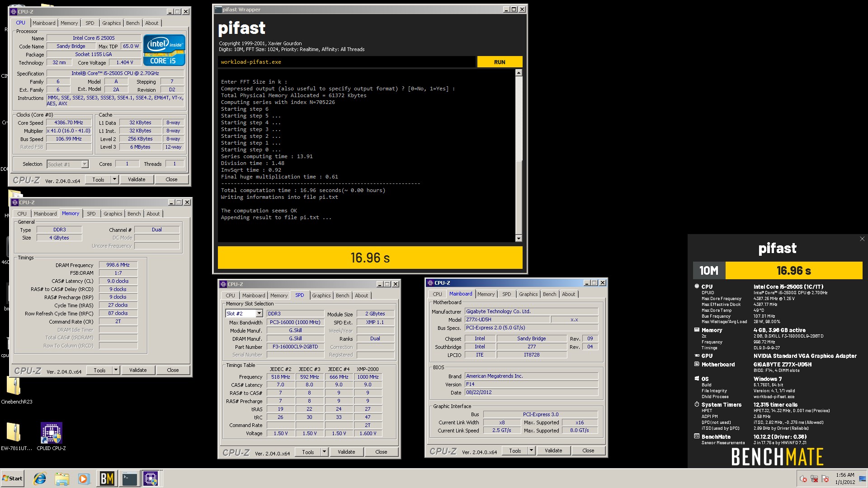Click the workload-pifast.exe input field
Screen dimensions: 868x488
[347, 62]
